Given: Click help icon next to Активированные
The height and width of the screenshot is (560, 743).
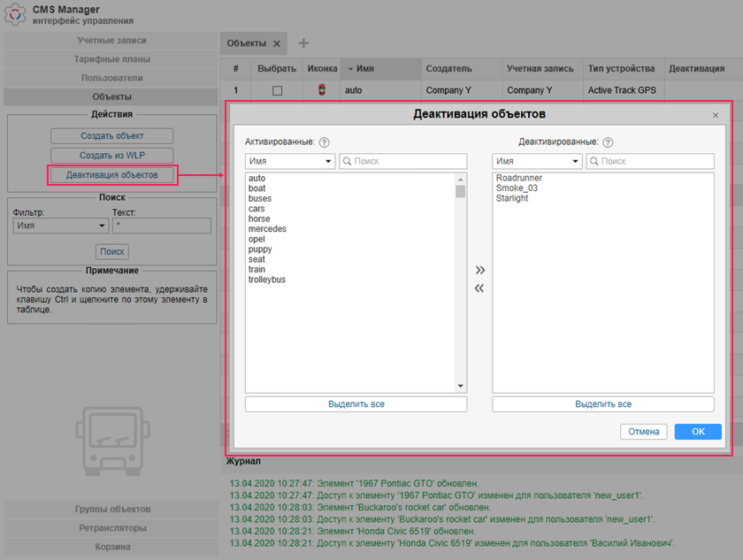Looking at the screenshot, I should click(x=325, y=142).
